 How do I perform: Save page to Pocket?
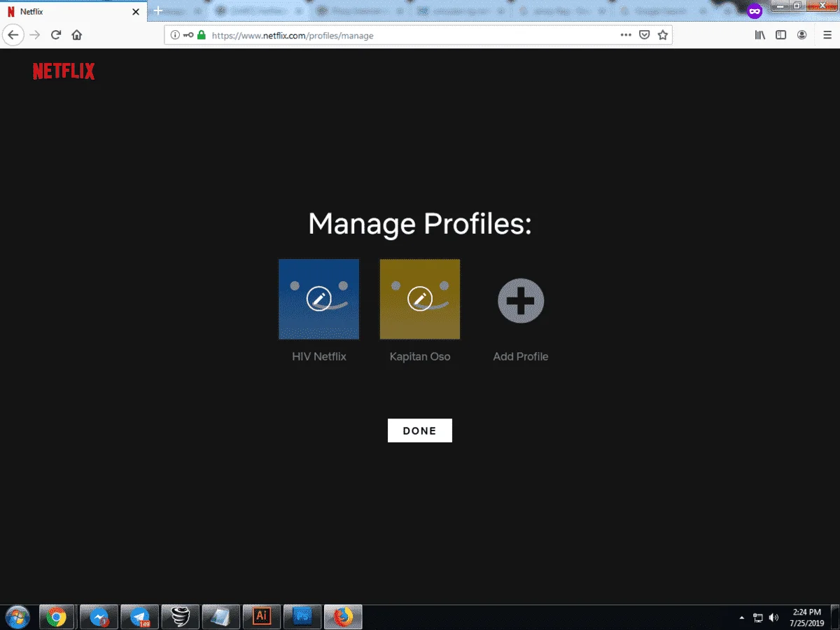(x=645, y=35)
